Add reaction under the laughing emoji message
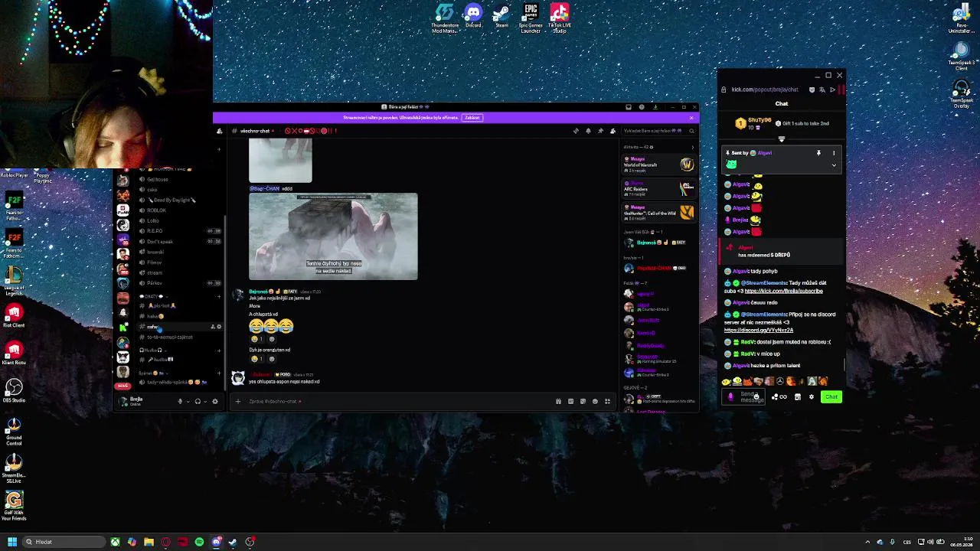The height and width of the screenshot is (551, 980). (x=271, y=338)
